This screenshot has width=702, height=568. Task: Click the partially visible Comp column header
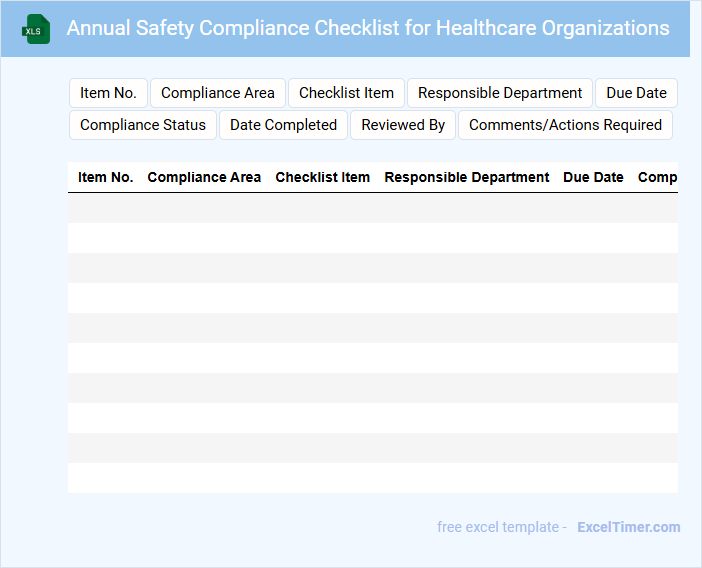click(x=657, y=177)
